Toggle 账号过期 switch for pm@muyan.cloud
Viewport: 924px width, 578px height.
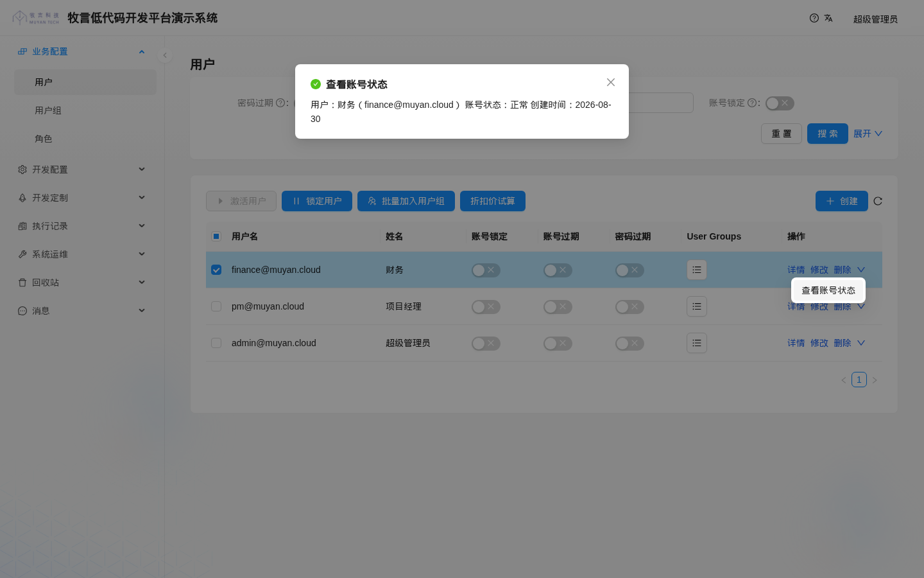click(558, 307)
